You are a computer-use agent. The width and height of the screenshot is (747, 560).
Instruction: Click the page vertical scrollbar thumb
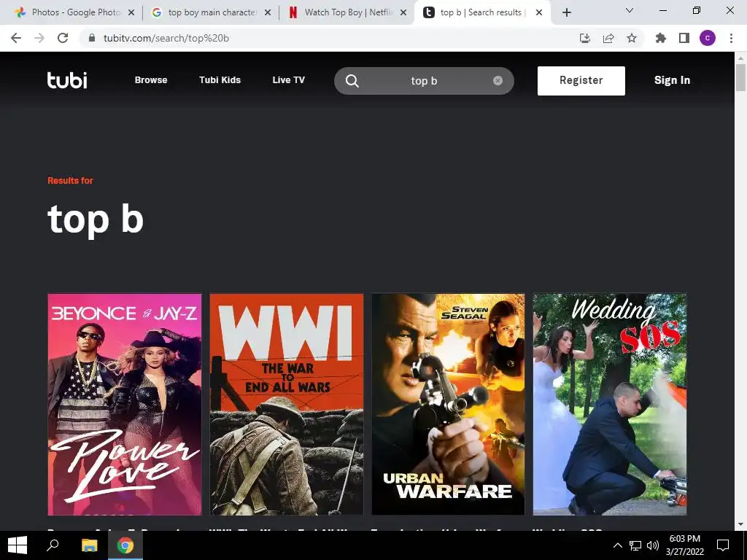740,77
